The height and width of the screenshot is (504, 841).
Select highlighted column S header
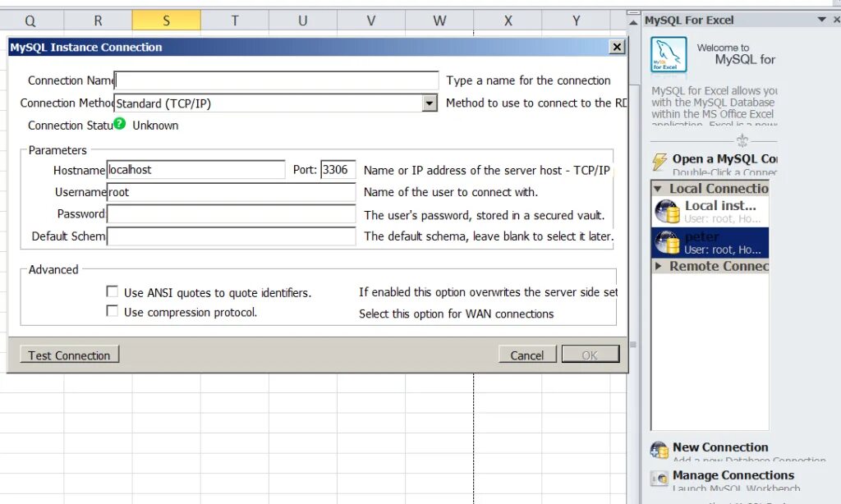coord(166,21)
